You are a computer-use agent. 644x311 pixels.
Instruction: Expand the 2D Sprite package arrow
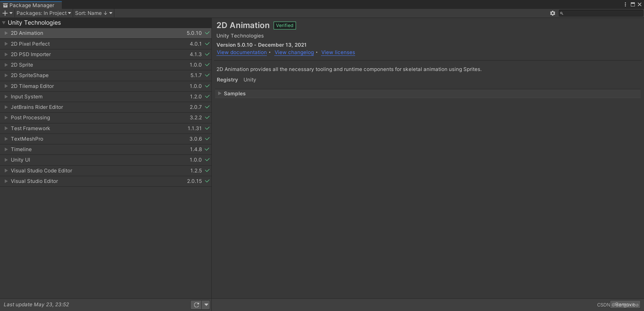coord(6,65)
